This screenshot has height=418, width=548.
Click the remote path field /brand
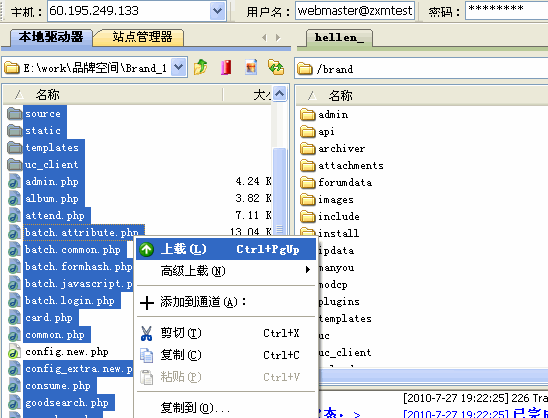click(421, 69)
